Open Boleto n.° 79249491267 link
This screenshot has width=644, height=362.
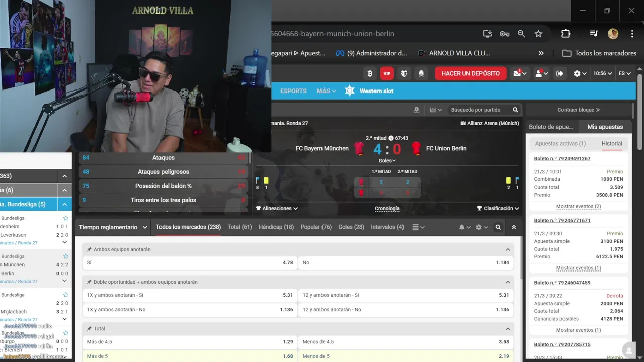click(x=562, y=159)
